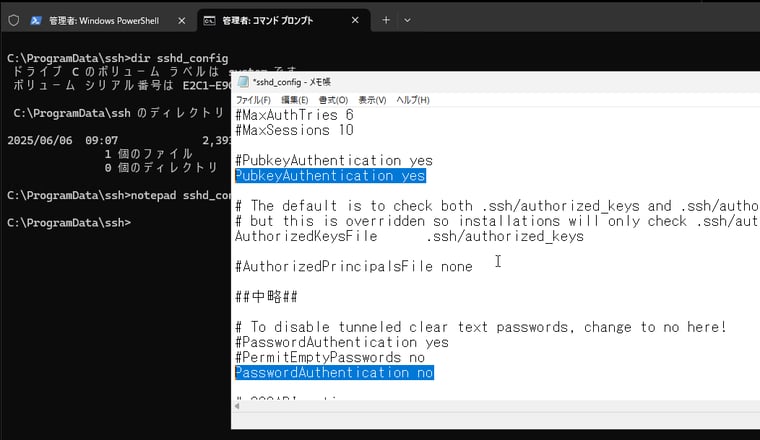Click the Notepad icon in sshd_config title bar

point(243,82)
